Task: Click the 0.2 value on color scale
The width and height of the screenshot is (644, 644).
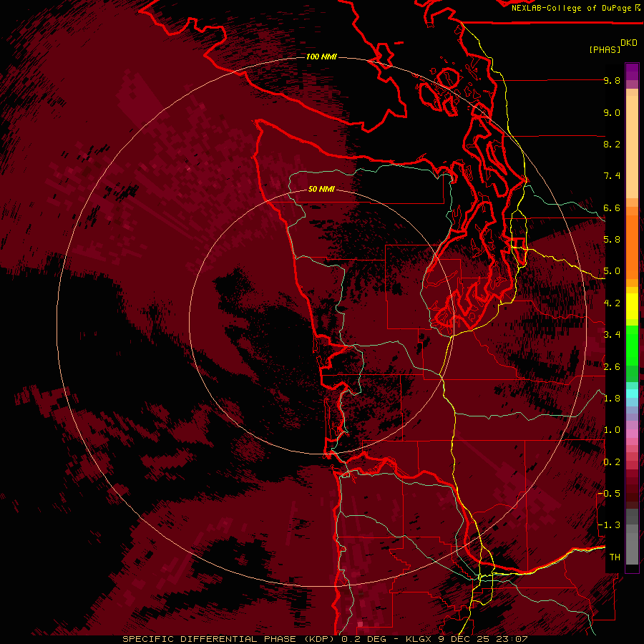Action: [612, 462]
